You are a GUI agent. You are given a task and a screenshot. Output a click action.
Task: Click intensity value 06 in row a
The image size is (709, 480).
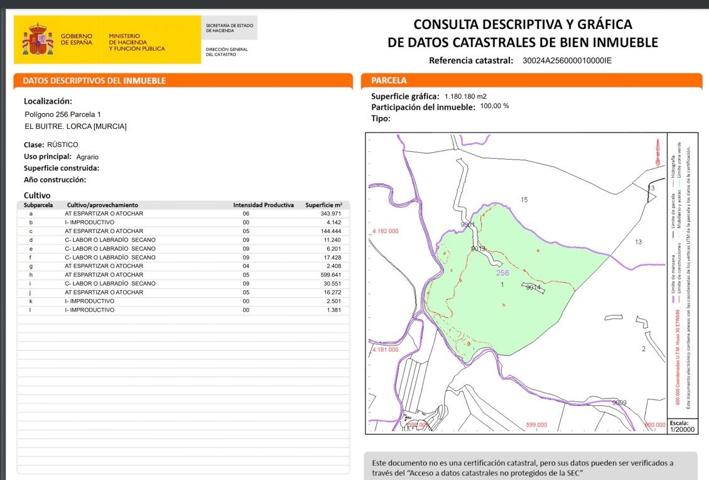click(246, 213)
